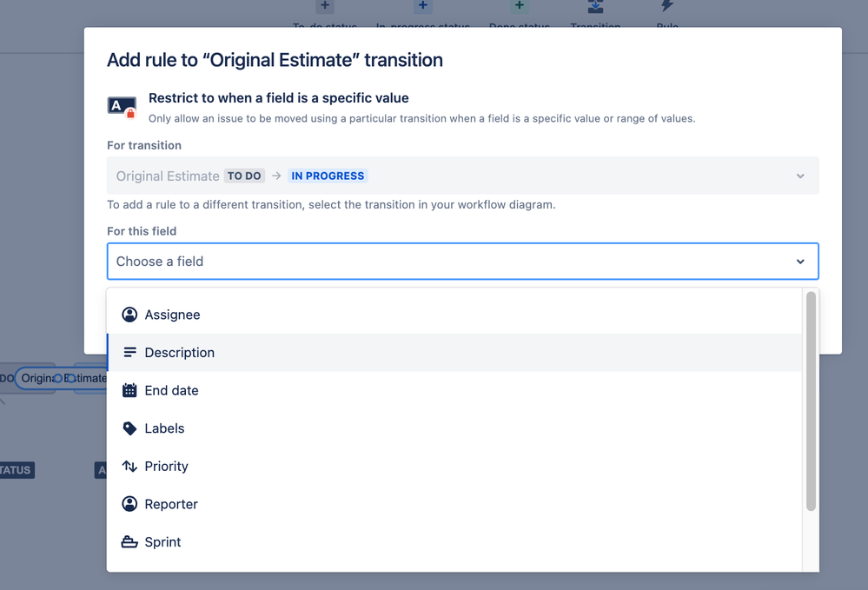Click the TO DO status lozenge

244,176
